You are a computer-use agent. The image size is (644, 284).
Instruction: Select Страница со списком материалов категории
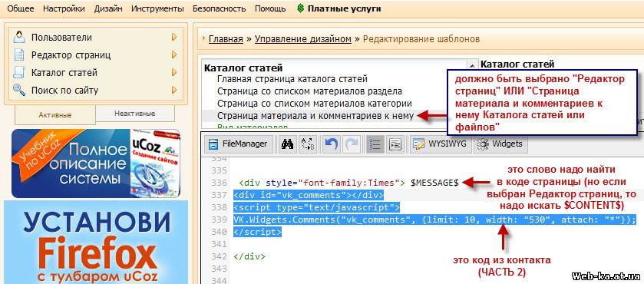[315, 104]
